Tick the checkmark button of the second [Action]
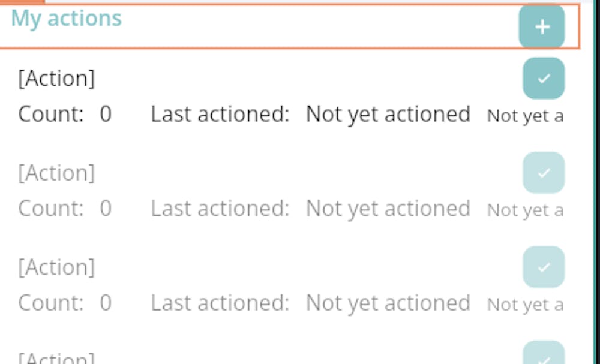The image size is (600, 364). 544,173
